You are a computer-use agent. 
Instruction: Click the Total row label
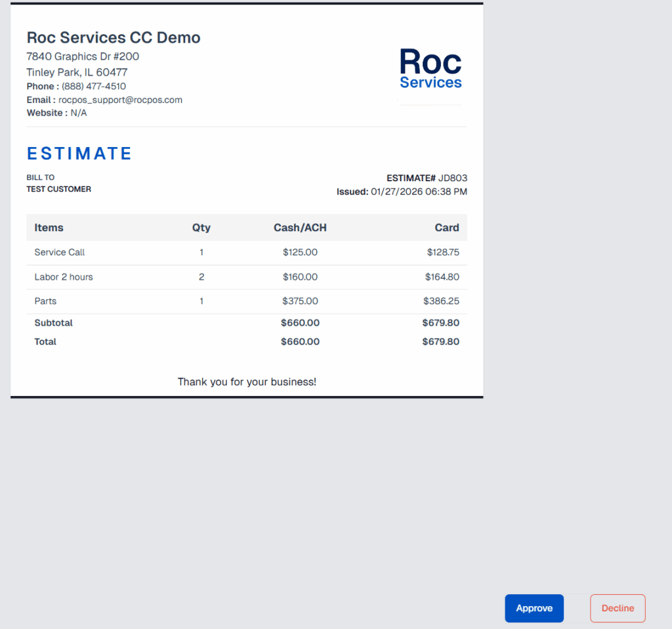(45, 341)
